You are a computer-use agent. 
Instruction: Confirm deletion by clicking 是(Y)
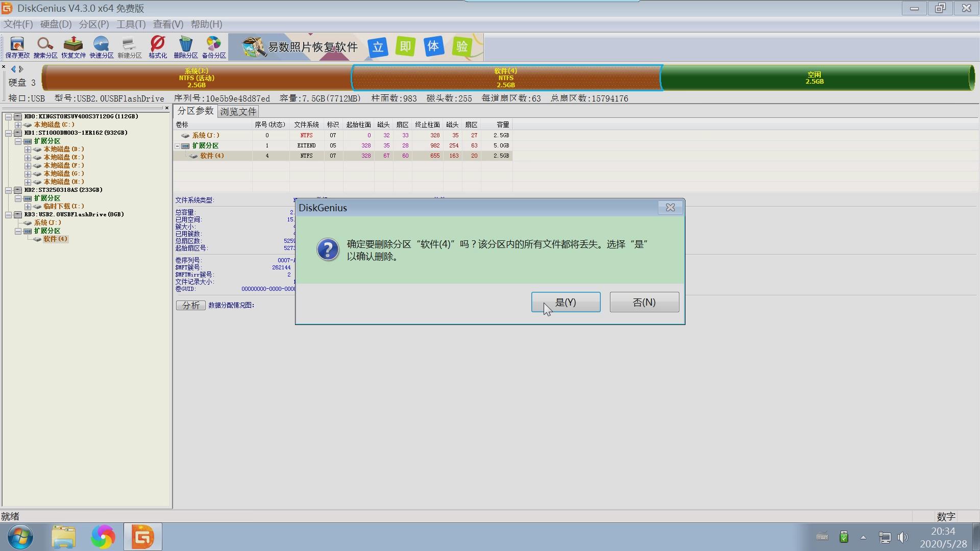tap(566, 302)
